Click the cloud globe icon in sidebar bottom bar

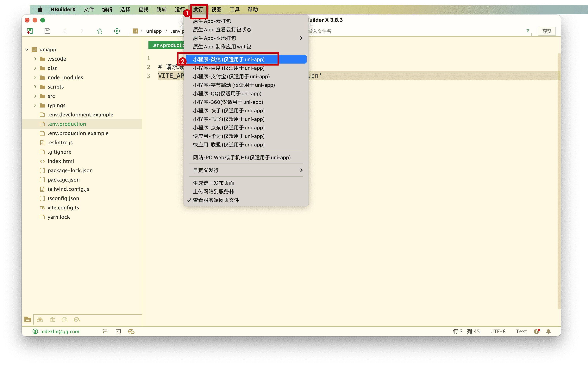point(77,320)
